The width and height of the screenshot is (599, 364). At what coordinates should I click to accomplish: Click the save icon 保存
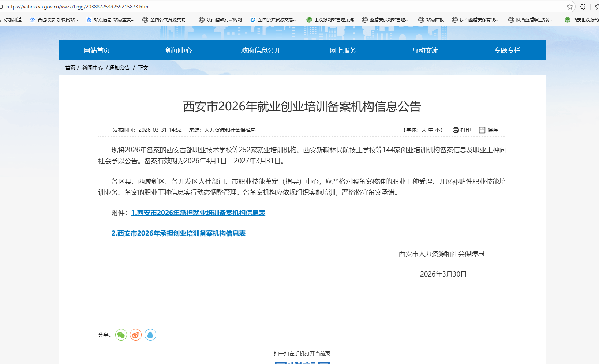[488, 130]
